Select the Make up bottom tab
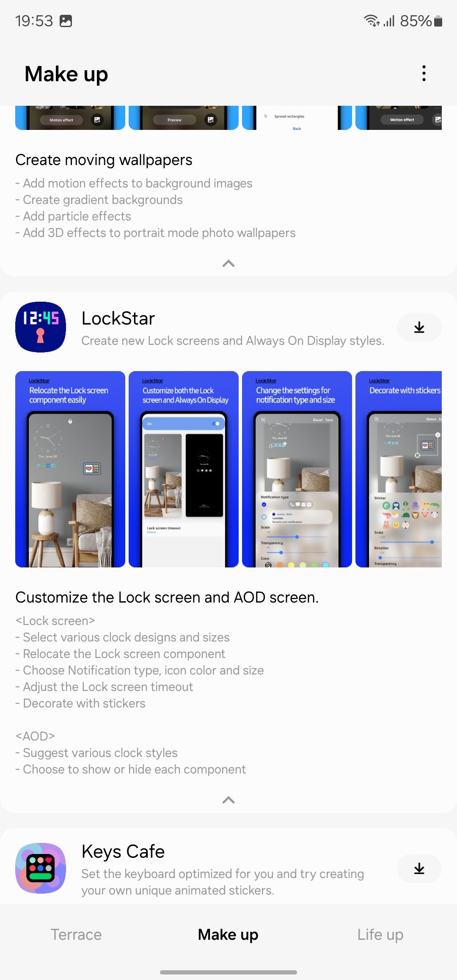The width and height of the screenshot is (457, 980). 228,935
